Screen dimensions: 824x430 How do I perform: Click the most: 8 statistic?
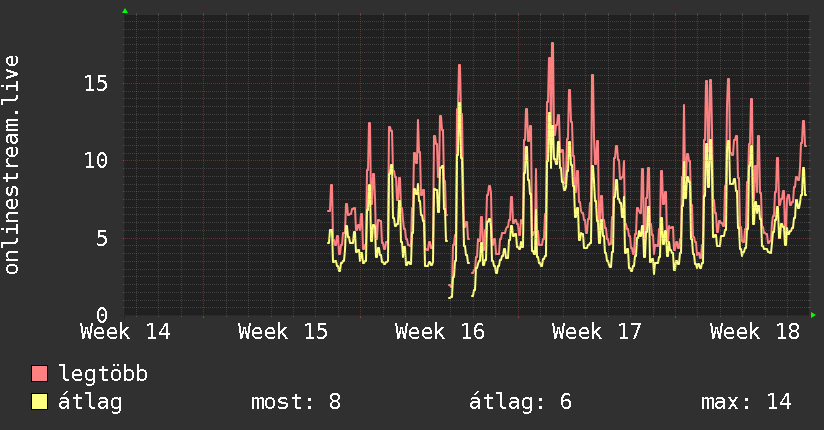coord(296,402)
